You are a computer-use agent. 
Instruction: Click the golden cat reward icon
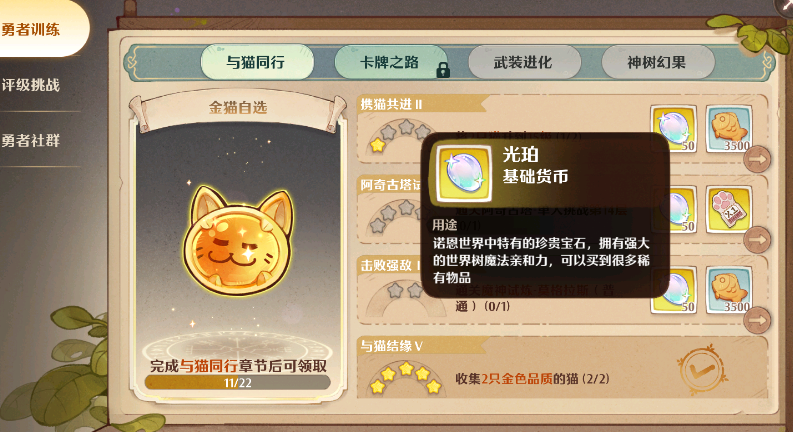pos(238,242)
